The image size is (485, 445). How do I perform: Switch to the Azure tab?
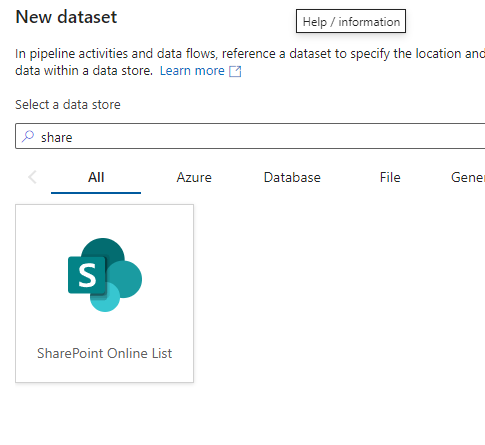[x=194, y=177]
